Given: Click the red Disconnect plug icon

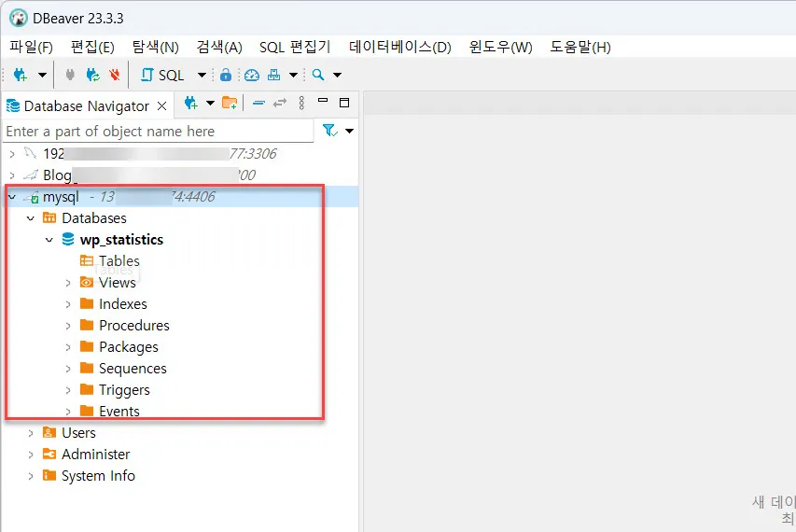Looking at the screenshot, I should tap(115, 75).
